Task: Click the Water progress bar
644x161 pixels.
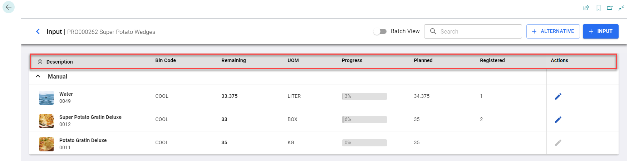Action: tap(364, 96)
